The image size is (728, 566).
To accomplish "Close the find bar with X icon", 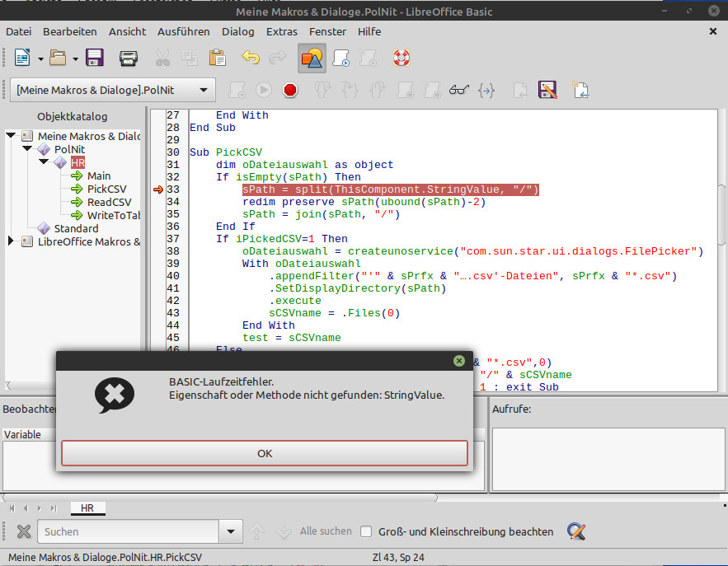I will (24, 531).
